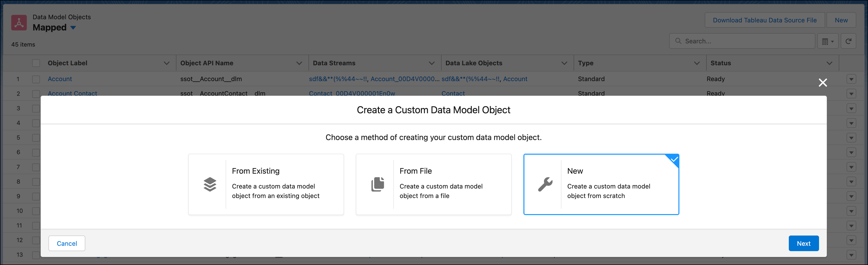Viewport: 868px width, 265px height.
Task: Click the refresh list icon
Action: click(x=848, y=41)
